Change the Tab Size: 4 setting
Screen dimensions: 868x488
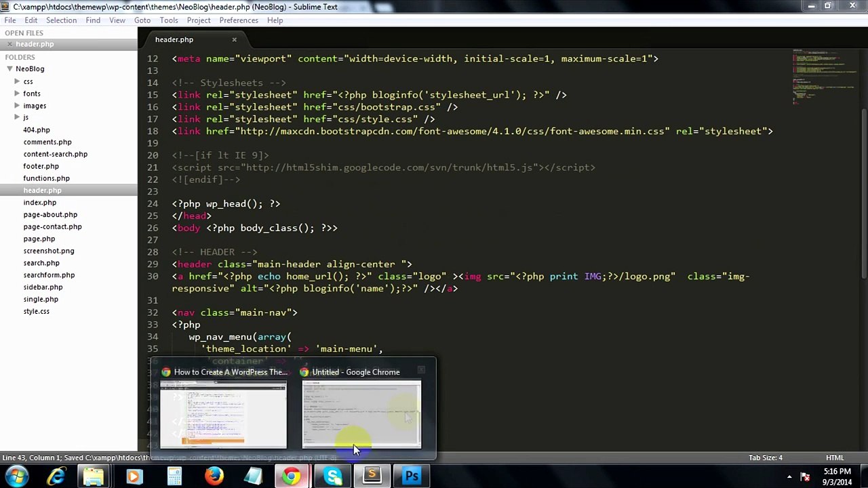[766, 457]
